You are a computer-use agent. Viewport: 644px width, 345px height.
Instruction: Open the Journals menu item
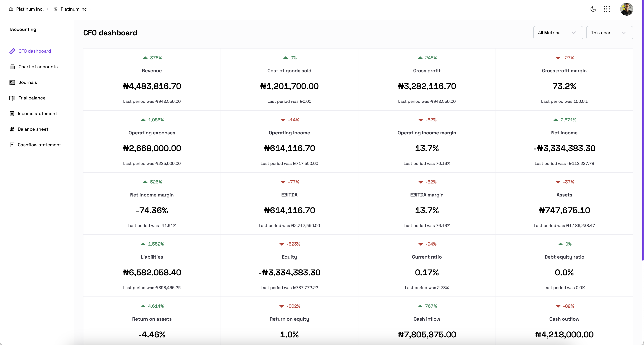pyautogui.click(x=27, y=82)
